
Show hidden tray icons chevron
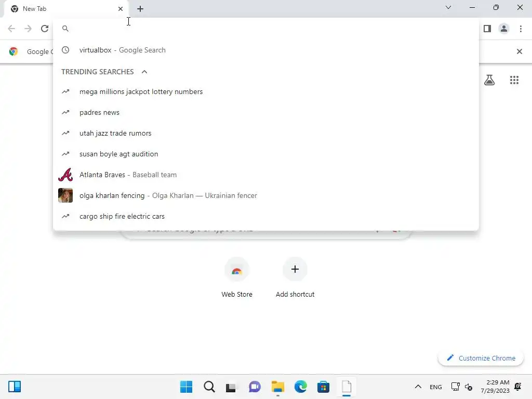pos(418,387)
